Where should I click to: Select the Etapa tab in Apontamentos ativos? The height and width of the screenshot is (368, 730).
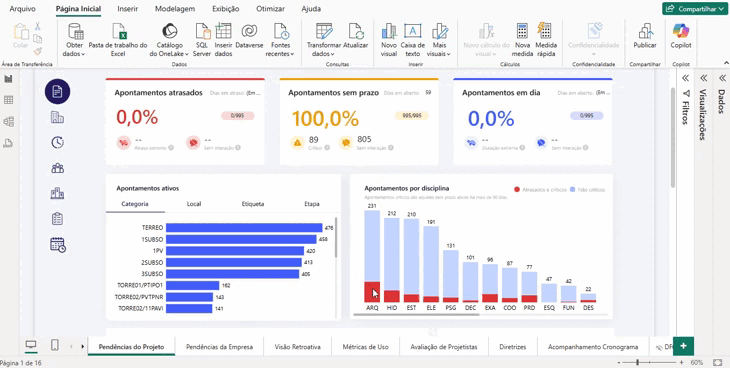tap(312, 204)
